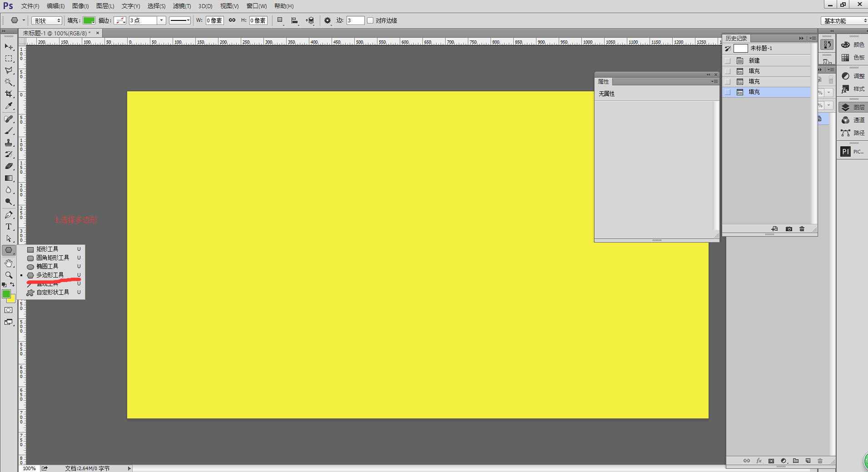868x472 pixels.
Task: Create new document from current state icon
Action: [x=775, y=229]
